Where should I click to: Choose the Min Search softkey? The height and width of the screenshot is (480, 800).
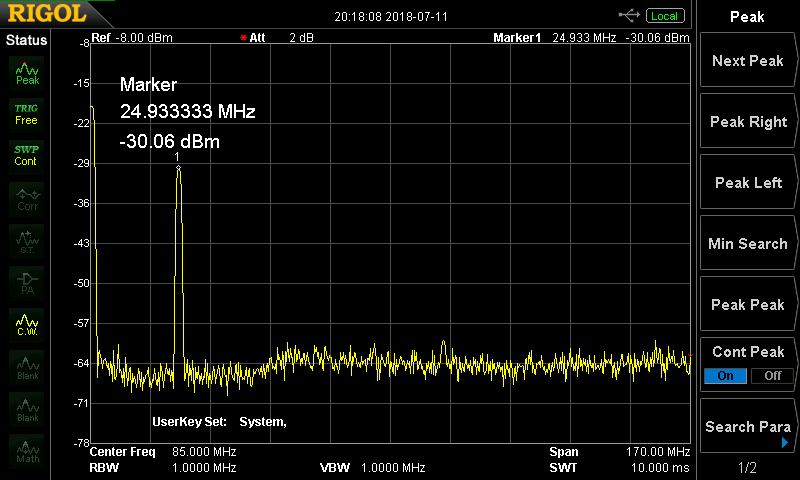(748, 243)
